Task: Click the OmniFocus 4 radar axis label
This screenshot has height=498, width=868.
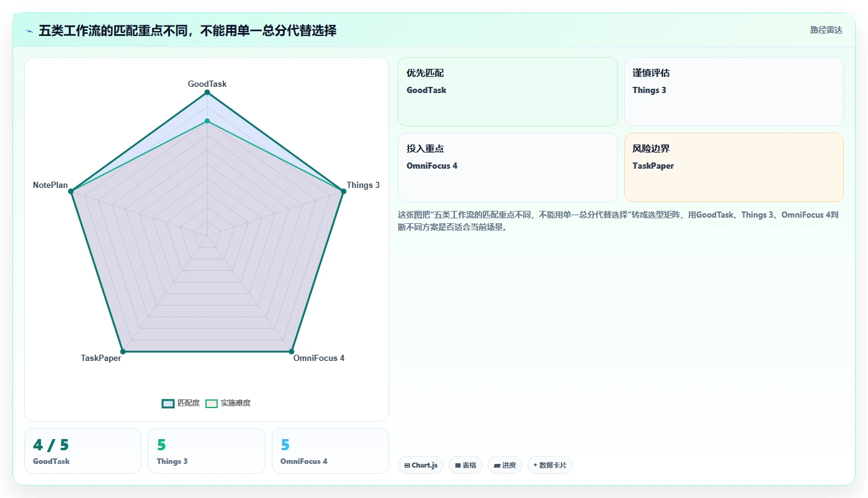Action: (319, 358)
